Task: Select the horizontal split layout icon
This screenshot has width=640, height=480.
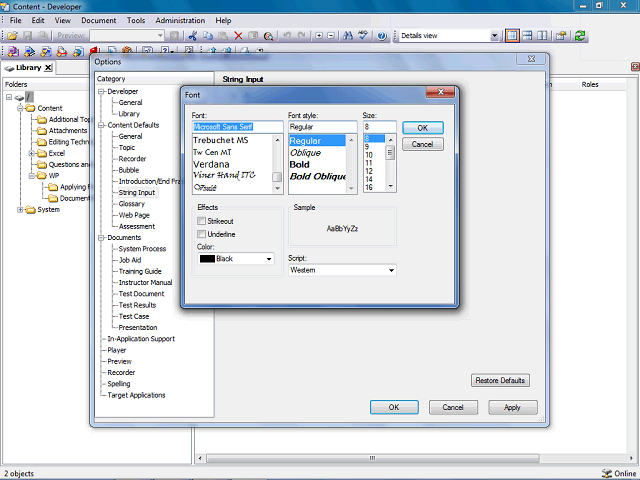Action: pos(527,36)
